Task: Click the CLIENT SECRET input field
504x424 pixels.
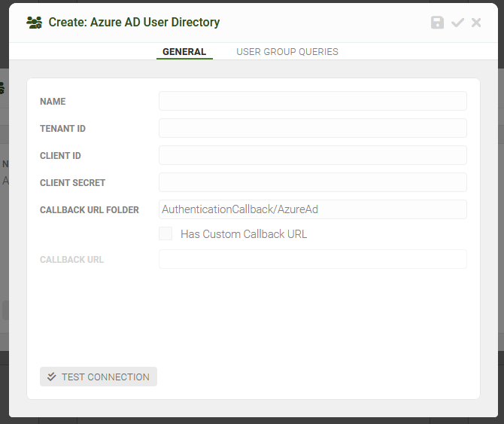Action: [x=313, y=182]
